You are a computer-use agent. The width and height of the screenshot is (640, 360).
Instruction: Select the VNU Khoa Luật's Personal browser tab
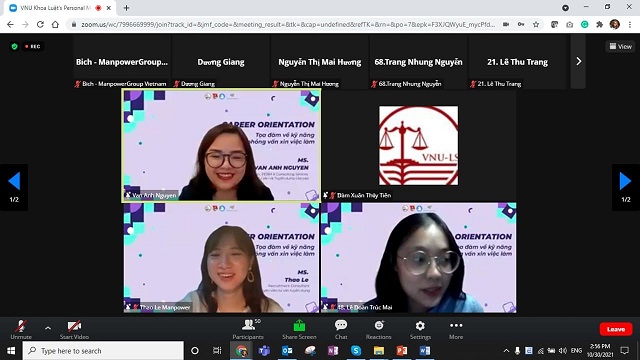60,8
